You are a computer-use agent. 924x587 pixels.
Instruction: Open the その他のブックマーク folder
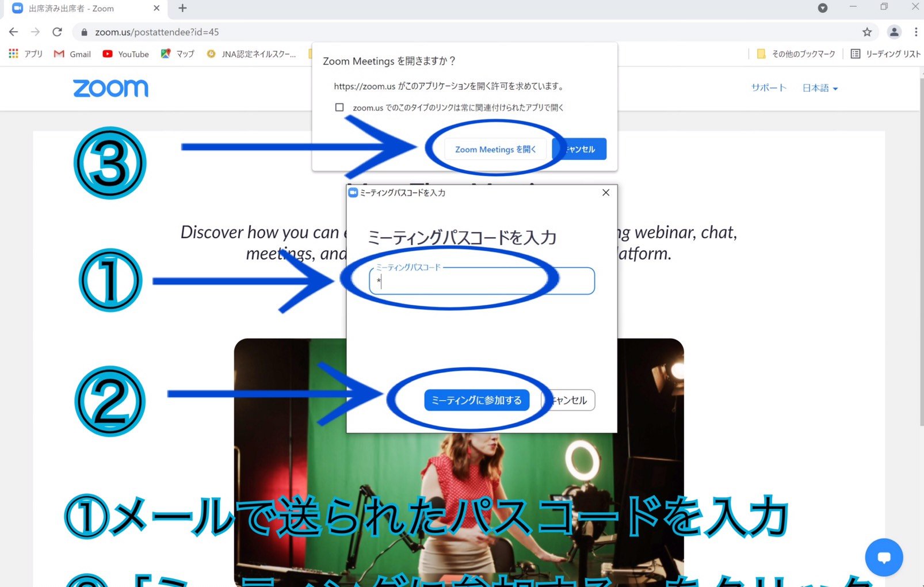[796, 54]
